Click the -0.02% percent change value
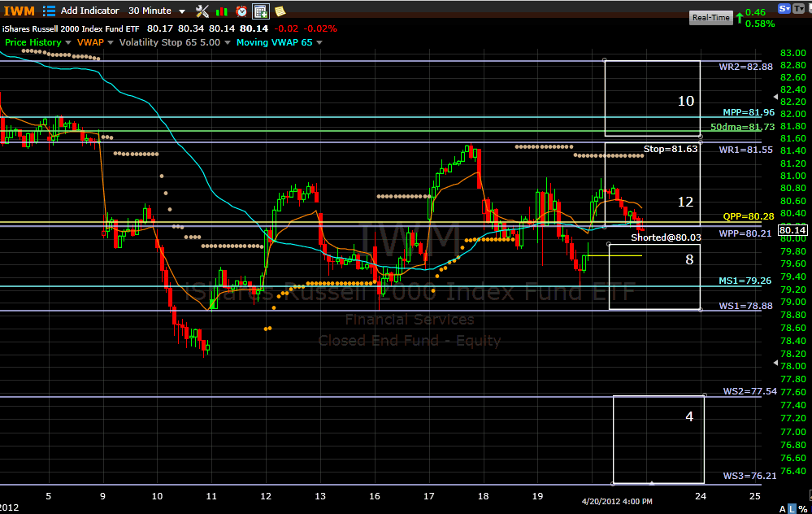 [x=320, y=29]
